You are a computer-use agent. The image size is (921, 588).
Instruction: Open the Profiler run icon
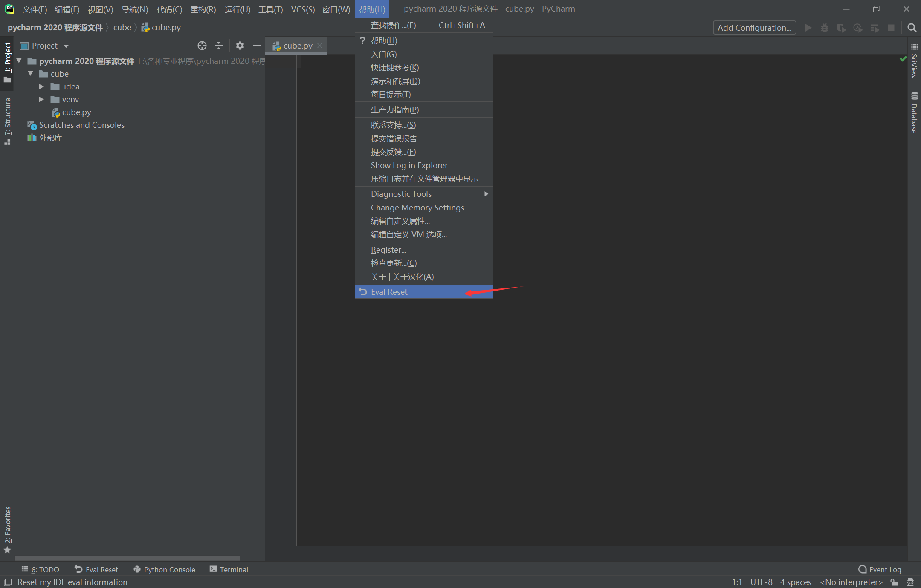point(858,27)
